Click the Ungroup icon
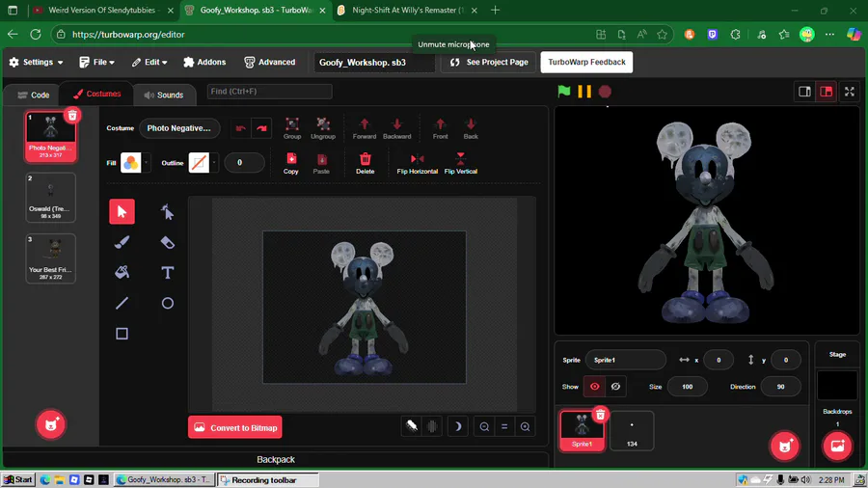Image resolution: width=868 pixels, height=488 pixels. 323,128
